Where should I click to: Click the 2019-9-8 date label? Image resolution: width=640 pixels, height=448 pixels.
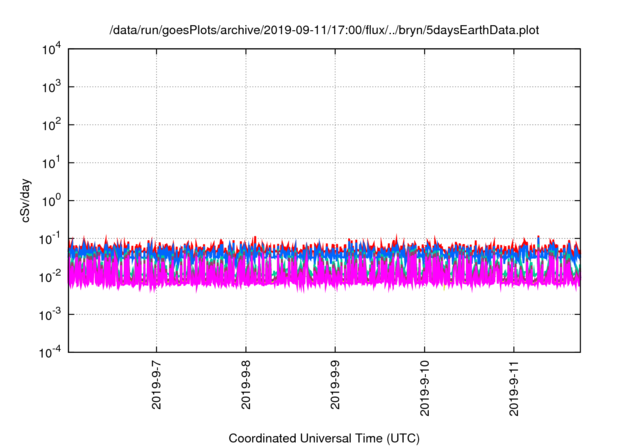(x=246, y=385)
